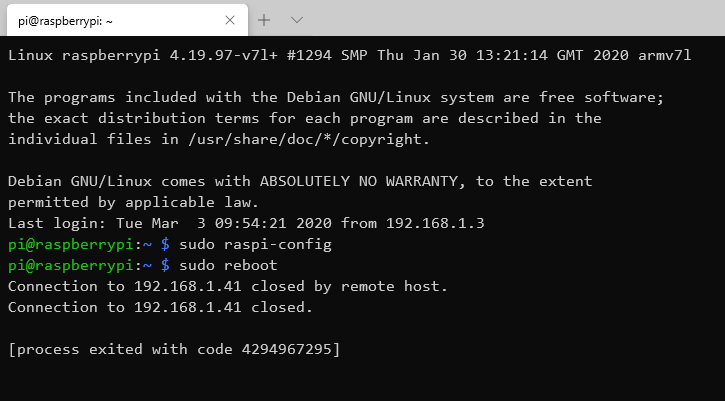Click the 'The programs included' text line
The image size is (725, 401).
336,98
